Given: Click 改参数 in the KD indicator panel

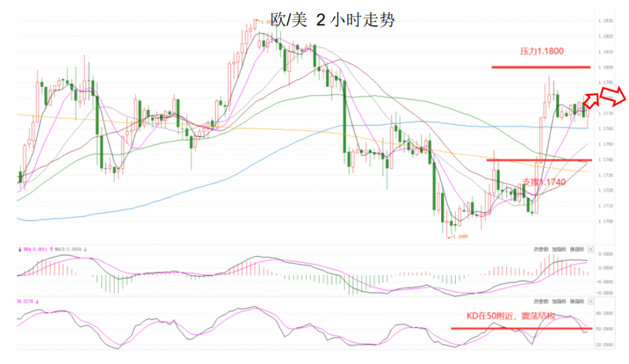Looking at the screenshot, I should click(541, 301).
